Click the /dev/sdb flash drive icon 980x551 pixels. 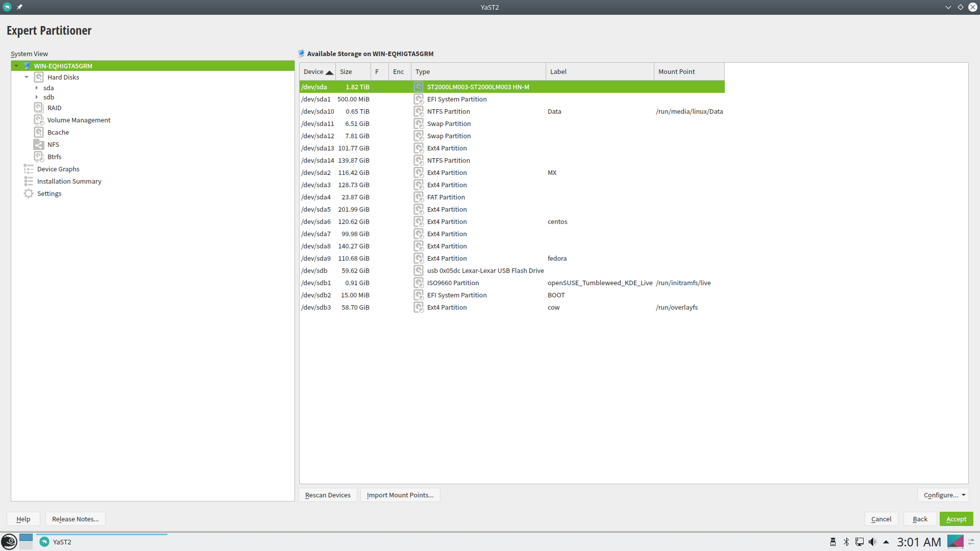click(419, 270)
